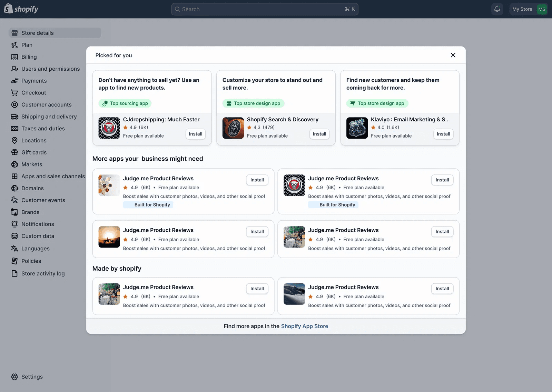The image size is (552, 392).
Task: Click the Checkout cart icon
Action: [x=14, y=92]
